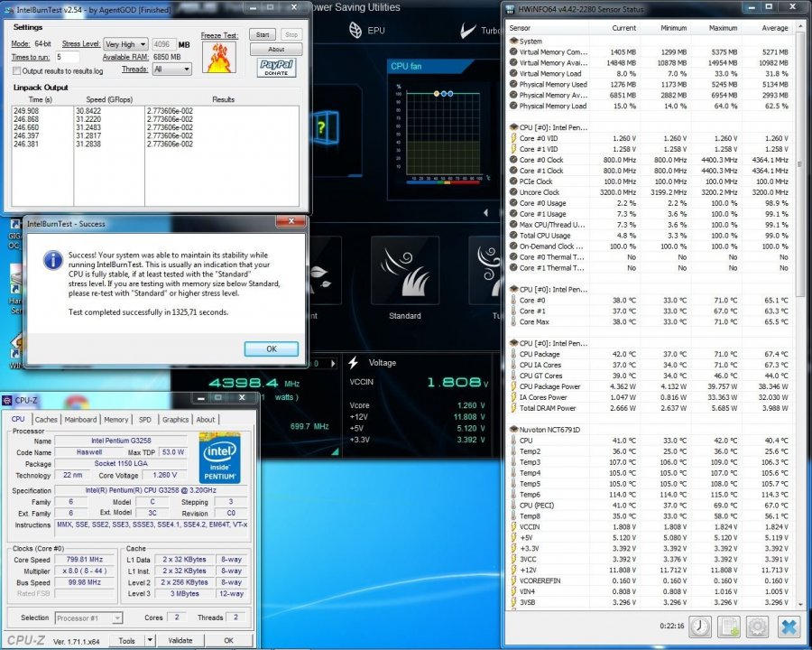Viewport: 812px width, 650px height.
Task: Open the About tab in CPU-Z
Action: (206, 419)
